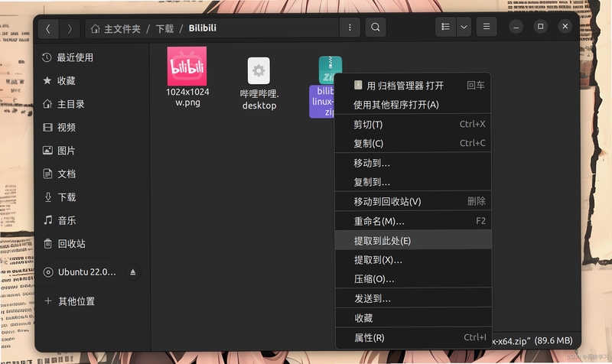Click 下载 in the path bar

coord(164,28)
